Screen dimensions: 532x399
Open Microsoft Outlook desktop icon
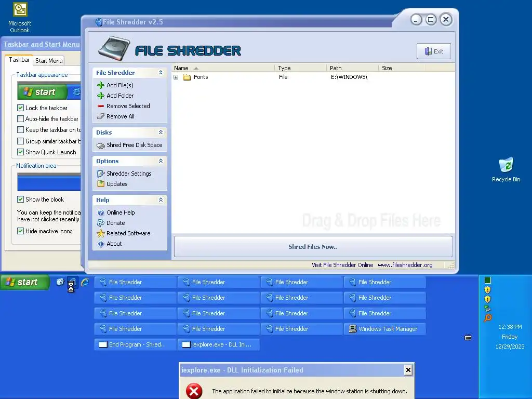tap(20, 18)
